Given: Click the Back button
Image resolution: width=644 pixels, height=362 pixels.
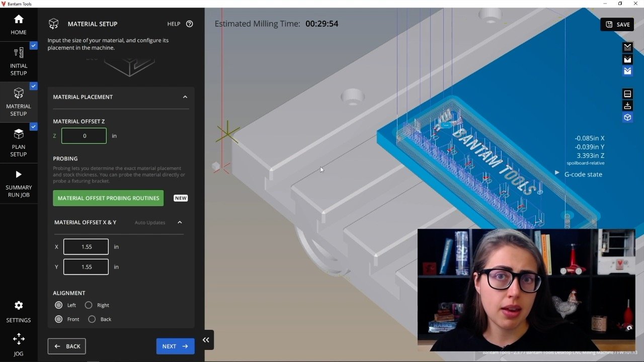Looking at the screenshot, I should (67, 346).
